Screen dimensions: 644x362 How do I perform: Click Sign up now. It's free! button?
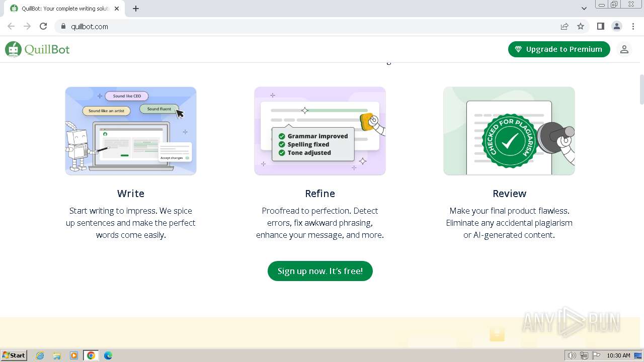tap(320, 271)
